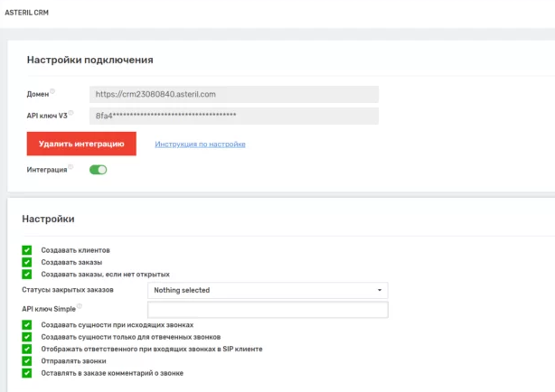The image size is (555, 392).
Task: Click into the API ключ Simple field
Action: [x=267, y=310]
